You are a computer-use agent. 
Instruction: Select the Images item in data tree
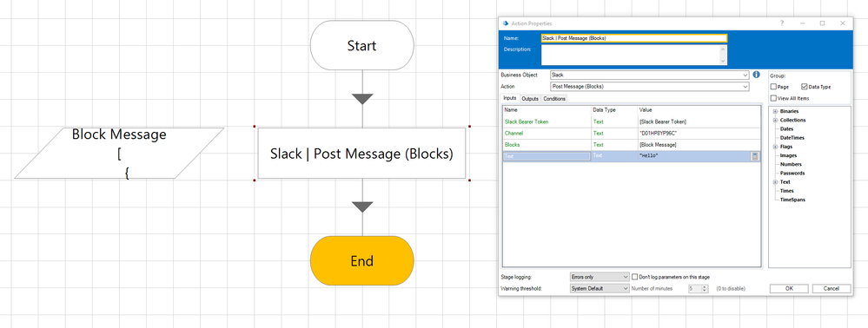click(x=788, y=155)
